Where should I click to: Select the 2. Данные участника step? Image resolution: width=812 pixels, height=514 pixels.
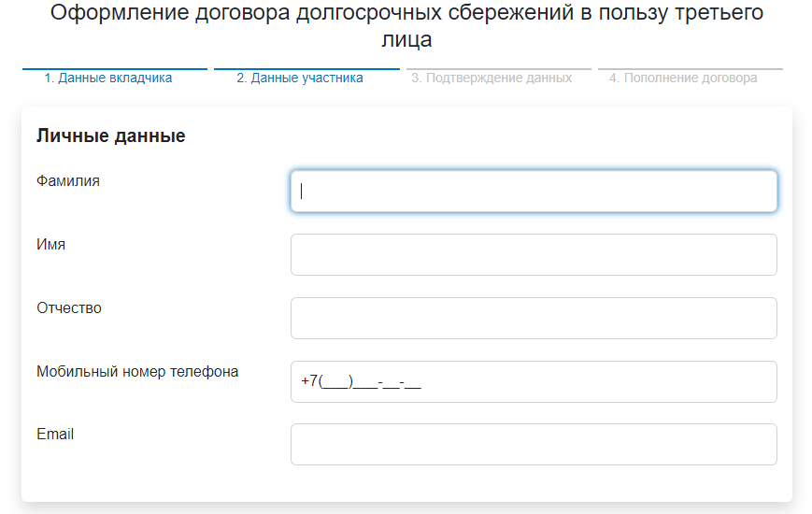300,78
